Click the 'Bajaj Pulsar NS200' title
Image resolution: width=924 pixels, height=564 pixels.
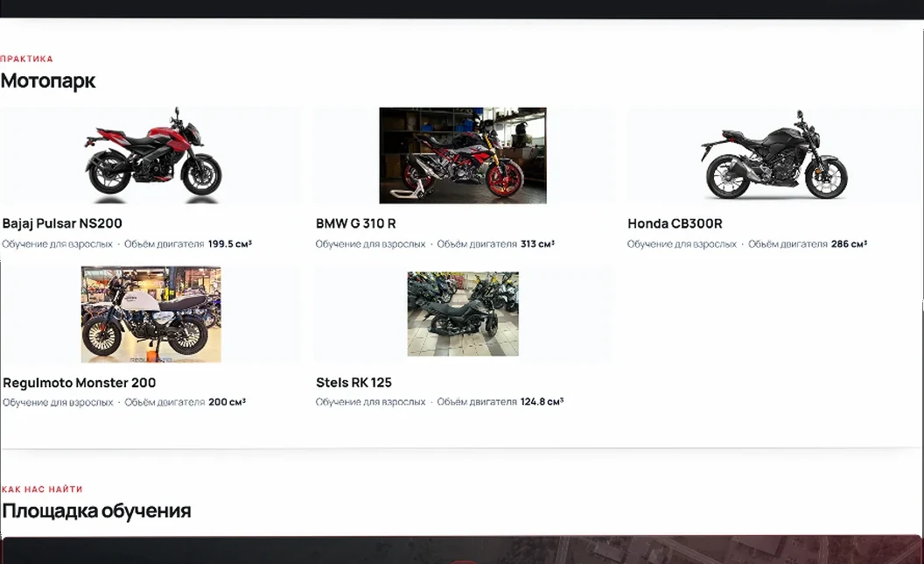tap(62, 223)
